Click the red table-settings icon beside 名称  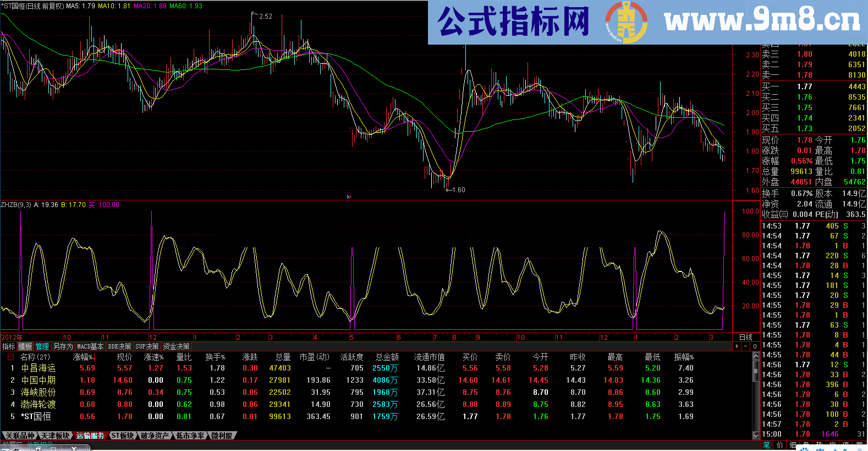click(10, 357)
